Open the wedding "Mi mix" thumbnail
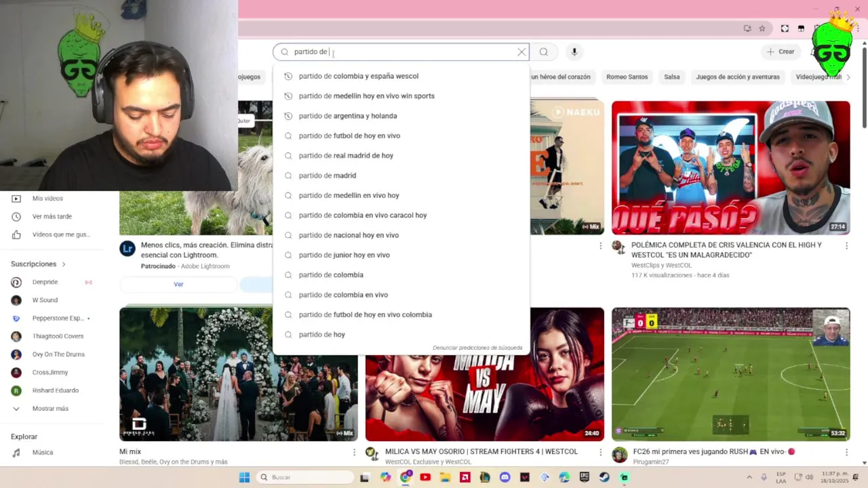This screenshot has height=488, width=868. pyautogui.click(x=239, y=374)
